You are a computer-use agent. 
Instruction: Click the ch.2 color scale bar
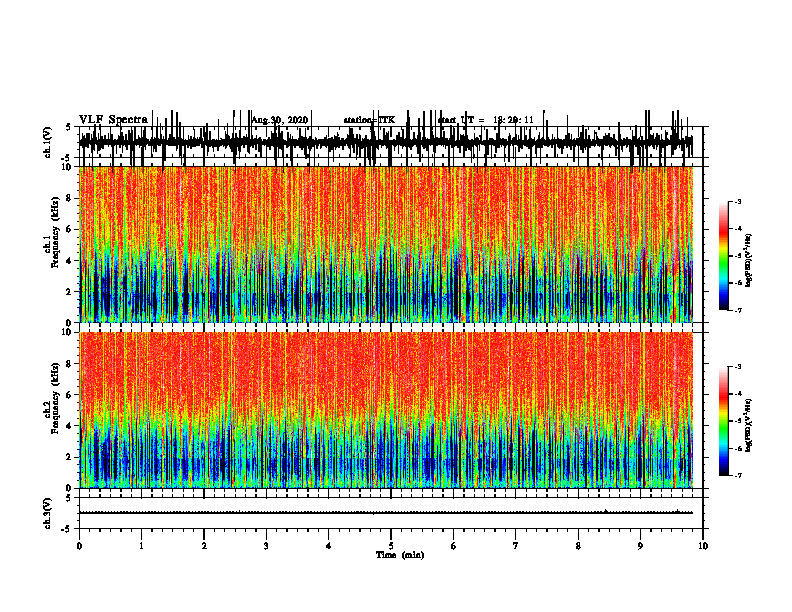coord(724,421)
